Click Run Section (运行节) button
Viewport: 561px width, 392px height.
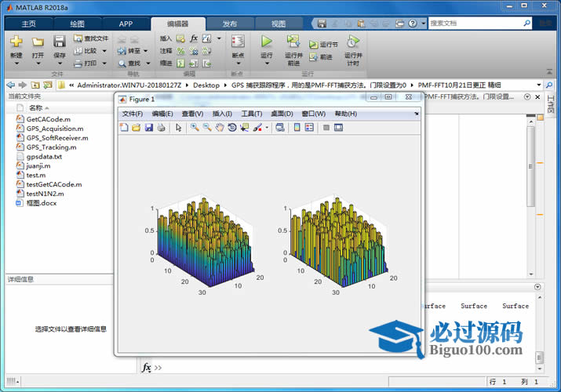[x=323, y=45]
